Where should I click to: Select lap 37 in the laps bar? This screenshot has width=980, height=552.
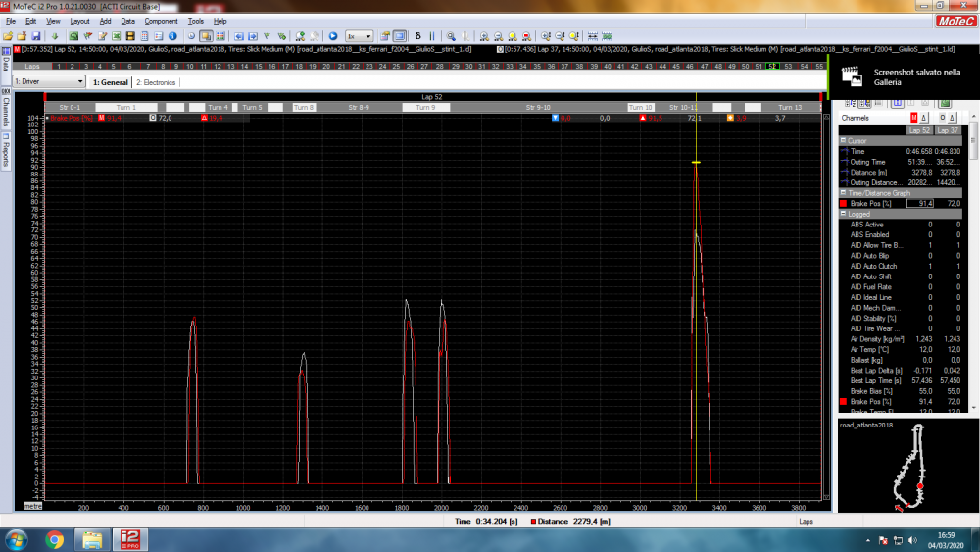coord(564,66)
